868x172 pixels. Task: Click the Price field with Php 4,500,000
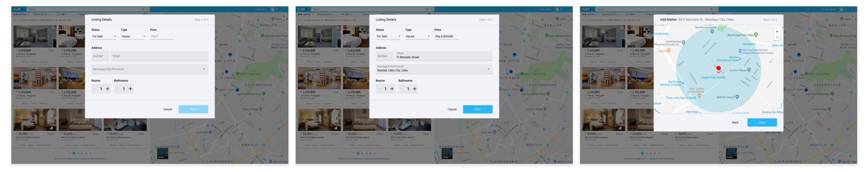pos(446,36)
